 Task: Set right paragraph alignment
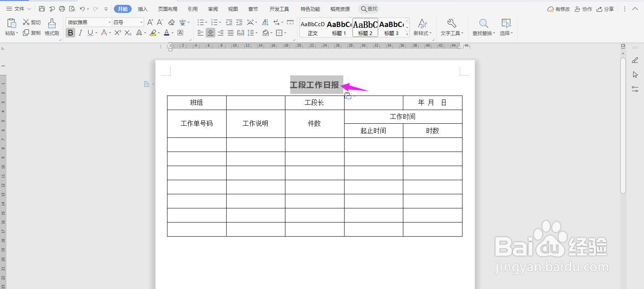point(221,33)
